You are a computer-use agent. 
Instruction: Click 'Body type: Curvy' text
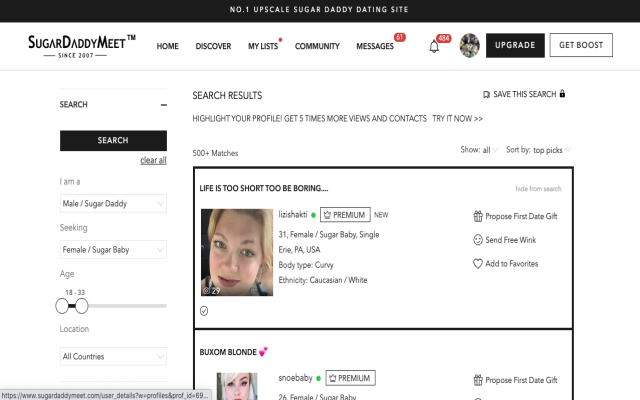coord(306,265)
